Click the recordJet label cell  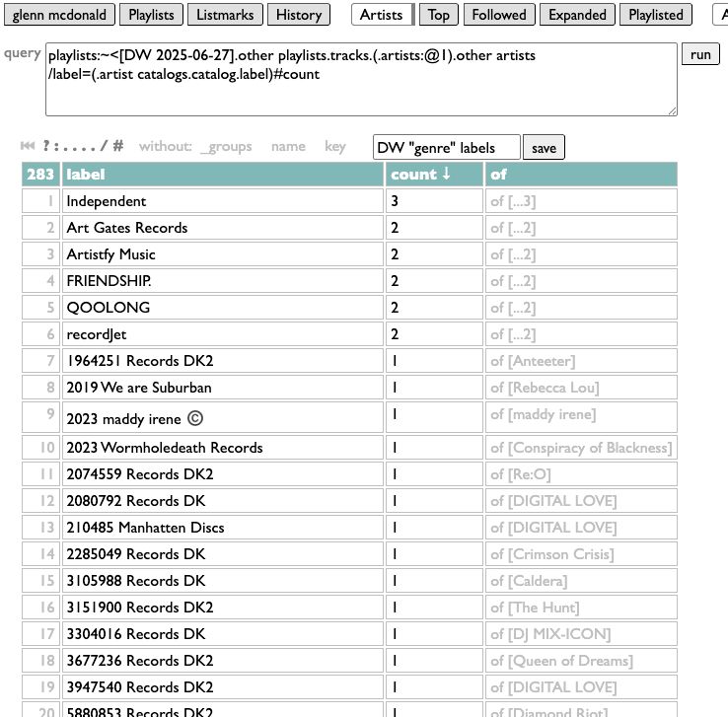point(223,334)
